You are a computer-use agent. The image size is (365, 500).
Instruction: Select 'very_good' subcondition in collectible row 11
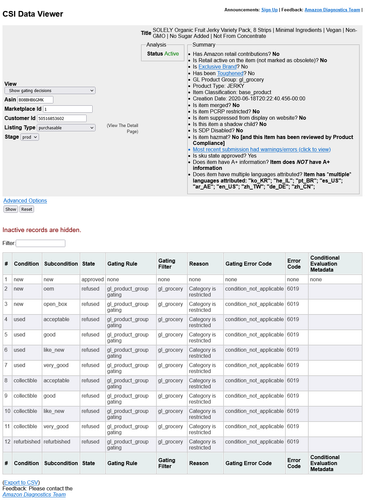tap(61, 430)
